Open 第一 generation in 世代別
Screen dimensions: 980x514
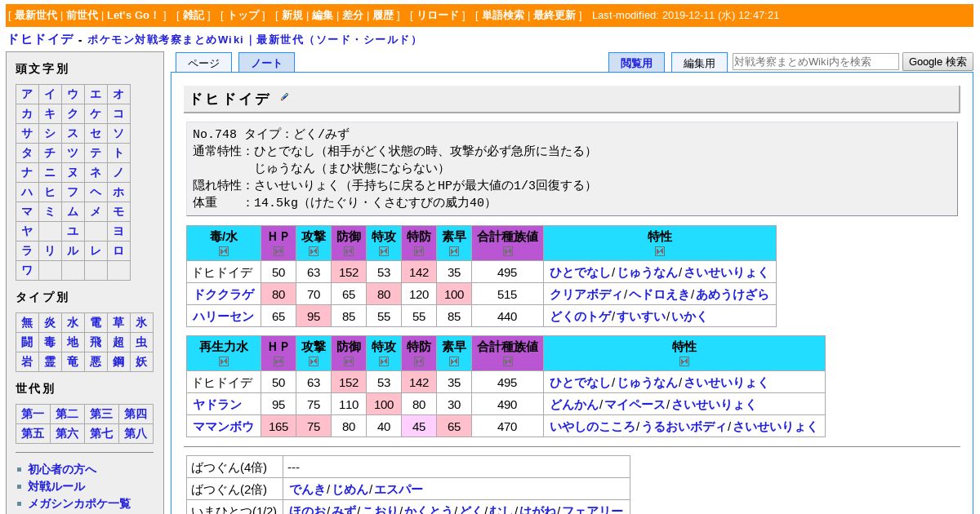click(x=33, y=414)
